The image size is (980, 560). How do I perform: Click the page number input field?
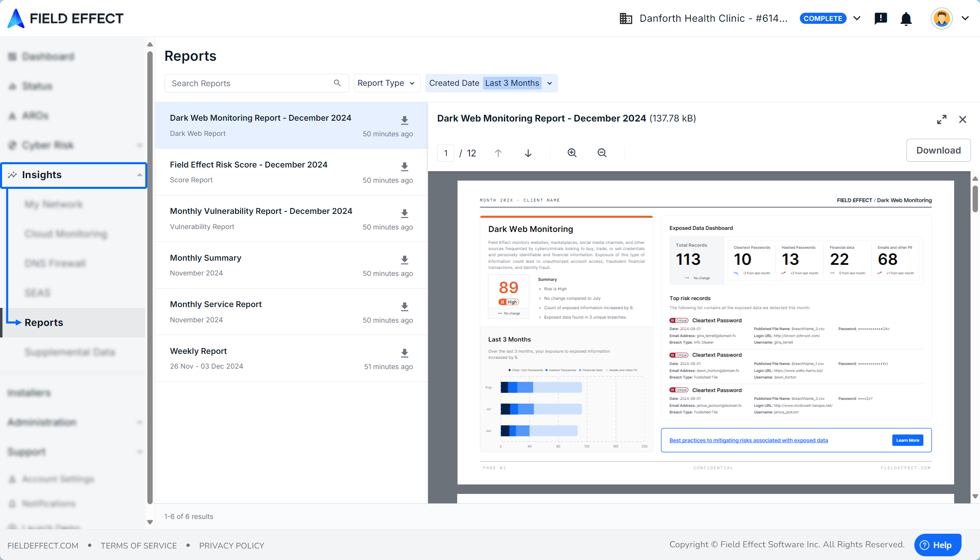click(446, 153)
